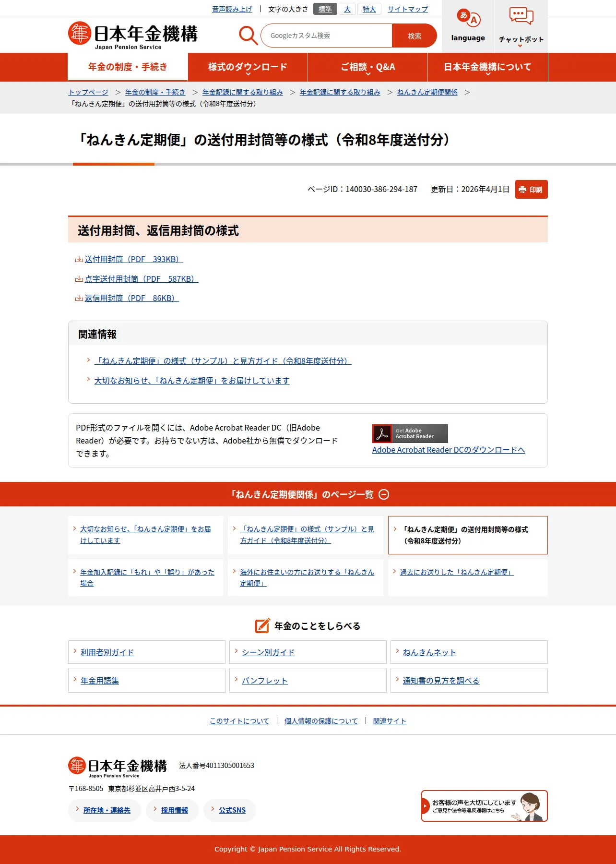
Task: Set text size to 標準
Action: click(325, 9)
